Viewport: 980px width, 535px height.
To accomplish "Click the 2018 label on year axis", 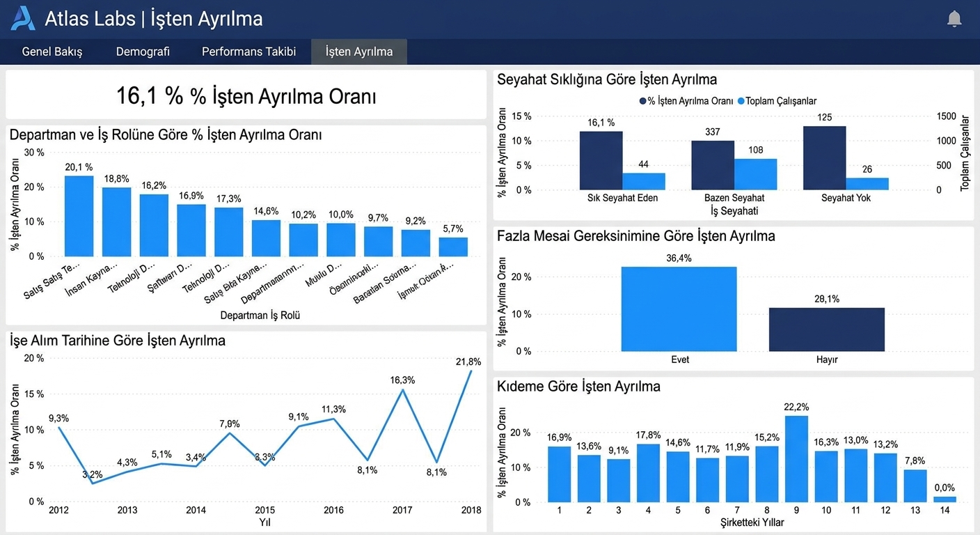I will coord(471,510).
